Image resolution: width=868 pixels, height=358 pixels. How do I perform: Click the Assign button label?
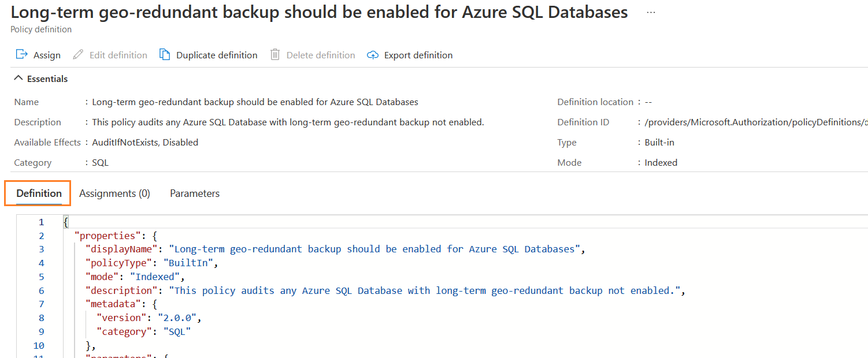[x=47, y=55]
